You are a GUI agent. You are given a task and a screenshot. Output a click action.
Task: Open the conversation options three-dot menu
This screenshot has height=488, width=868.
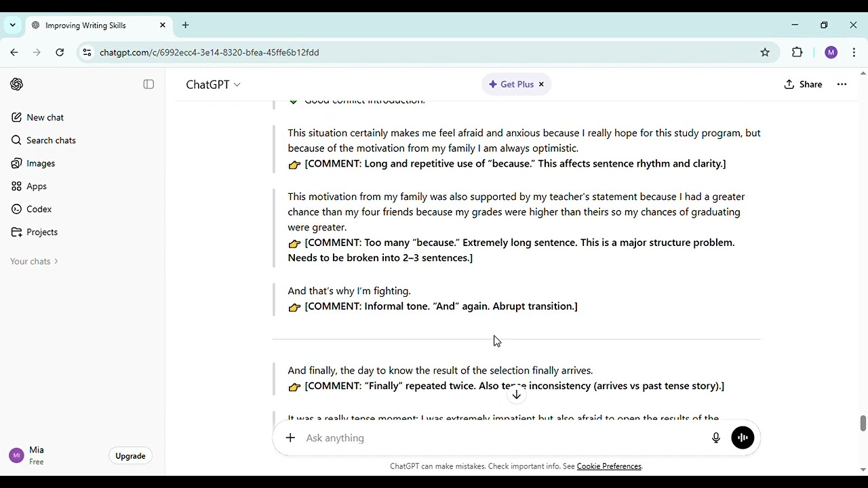pyautogui.click(x=842, y=84)
